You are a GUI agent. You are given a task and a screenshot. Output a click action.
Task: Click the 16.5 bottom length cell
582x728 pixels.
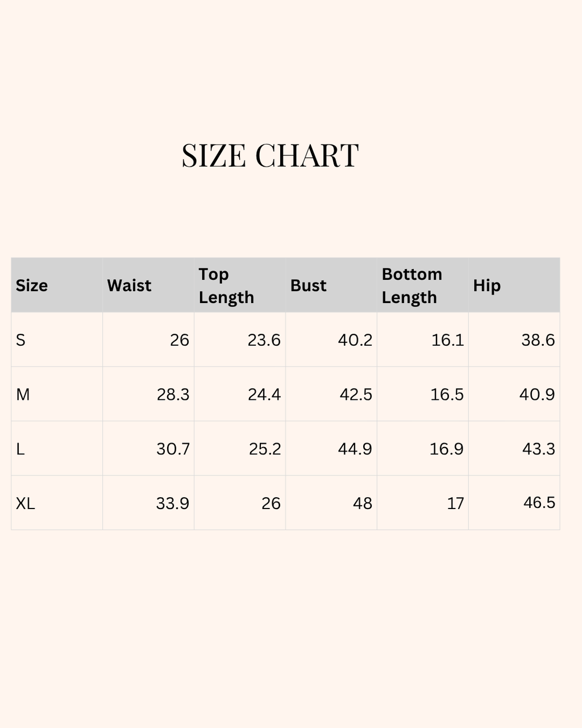pyautogui.click(x=447, y=395)
